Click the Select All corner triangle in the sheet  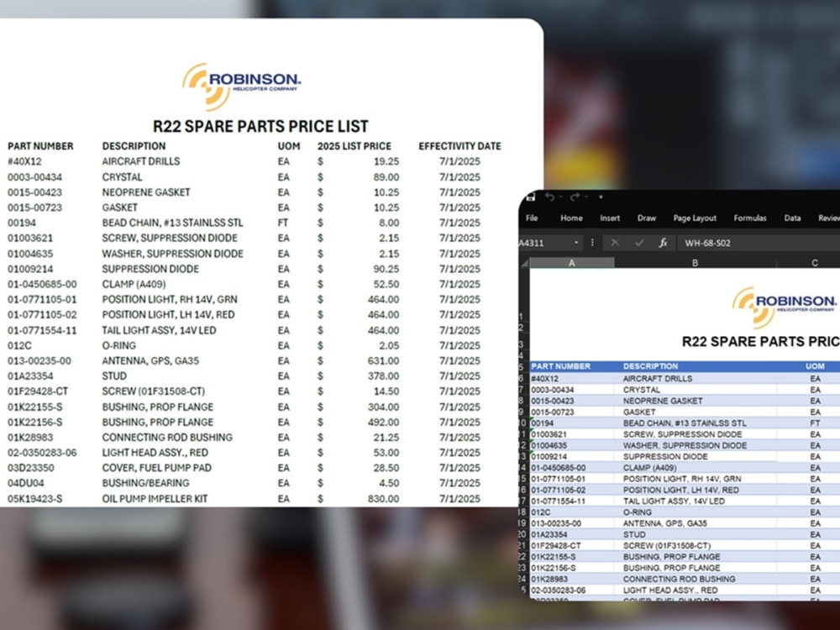(x=525, y=263)
